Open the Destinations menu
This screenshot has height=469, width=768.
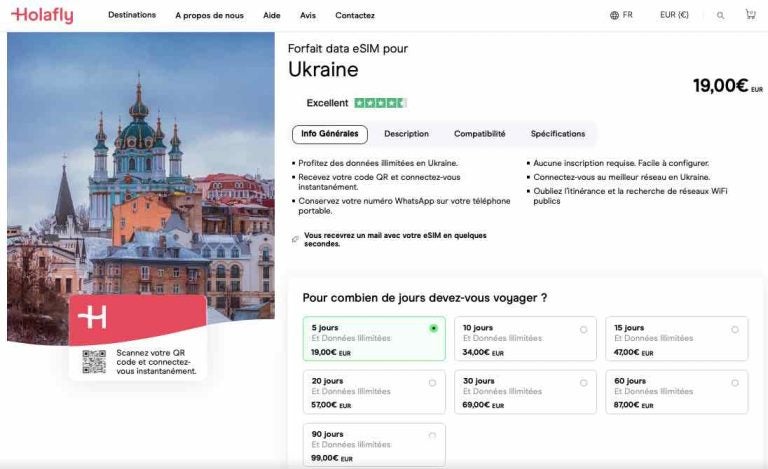[x=132, y=15]
